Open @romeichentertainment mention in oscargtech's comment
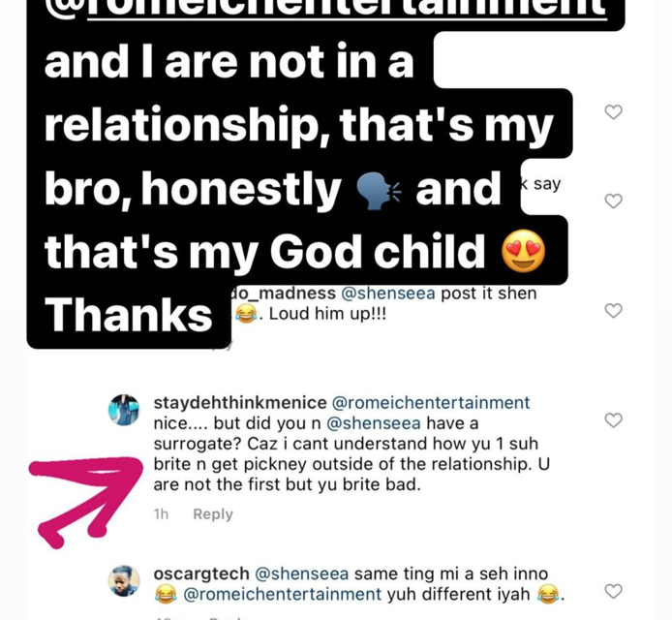Image resolution: width=672 pixels, height=620 pixels. coord(282,593)
